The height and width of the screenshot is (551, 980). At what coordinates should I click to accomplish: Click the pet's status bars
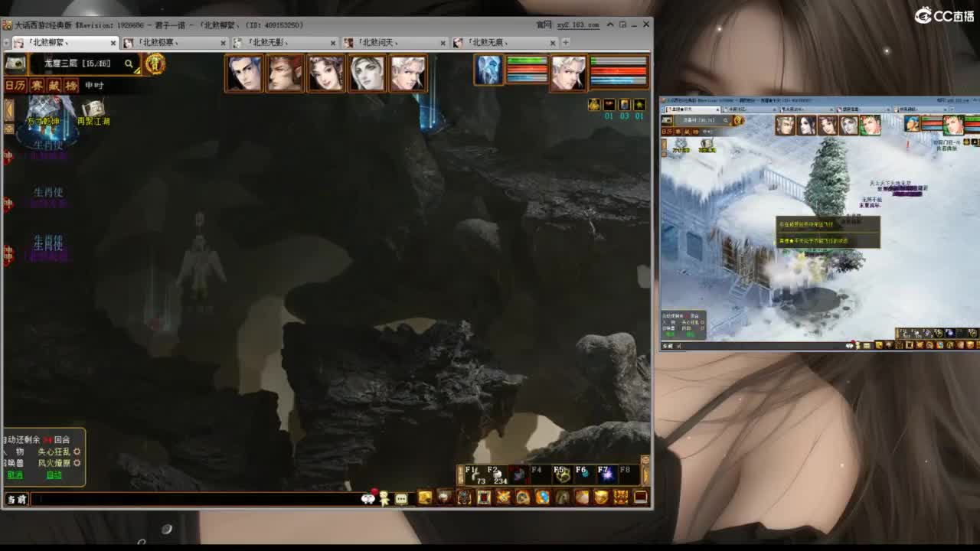527,69
